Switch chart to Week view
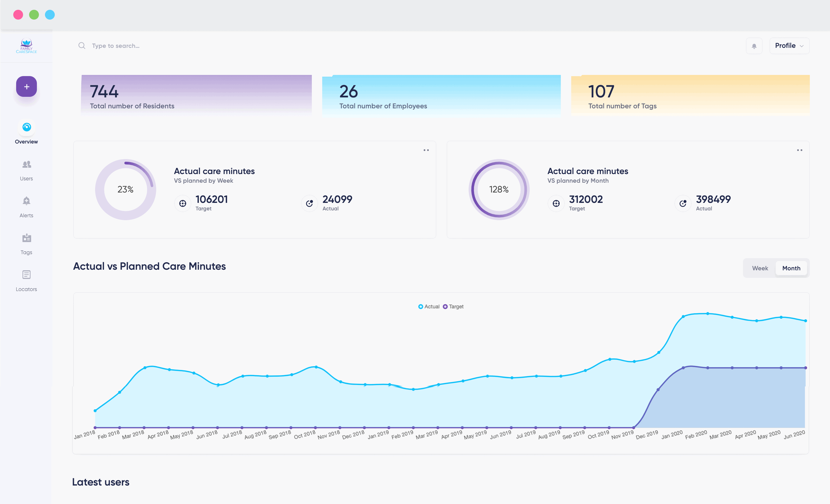This screenshot has width=830, height=504. pyautogui.click(x=760, y=268)
